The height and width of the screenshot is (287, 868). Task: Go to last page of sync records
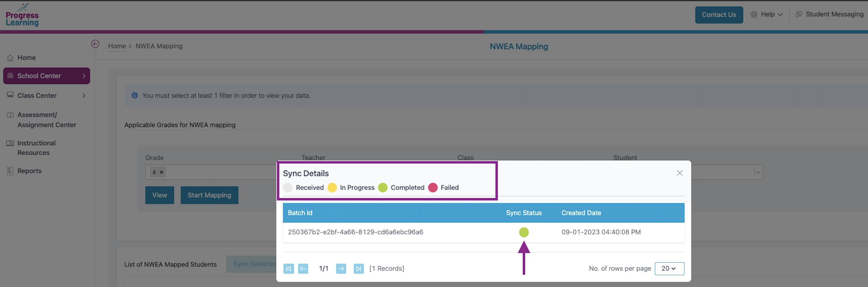click(359, 269)
